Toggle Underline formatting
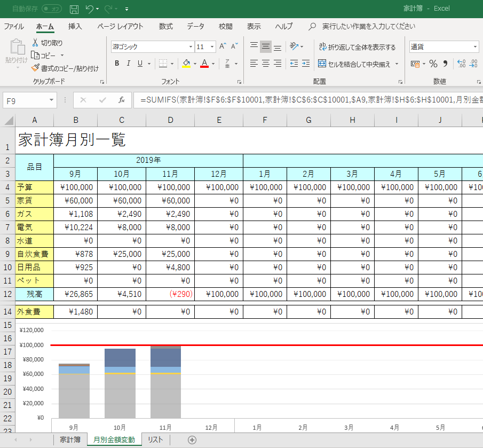 pyautogui.click(x=140, y=64)
